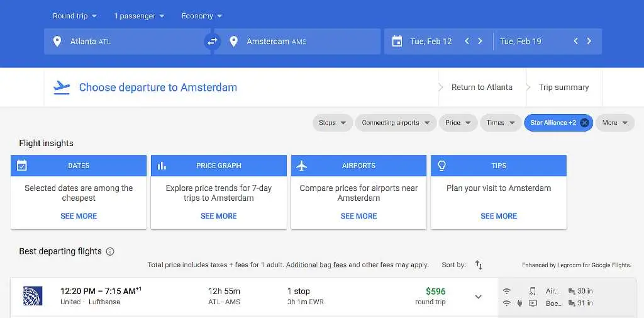This screenshot has width=644, height=318.
Task: Remove the Star Alliance +2 filter
Action: point(585,123)
